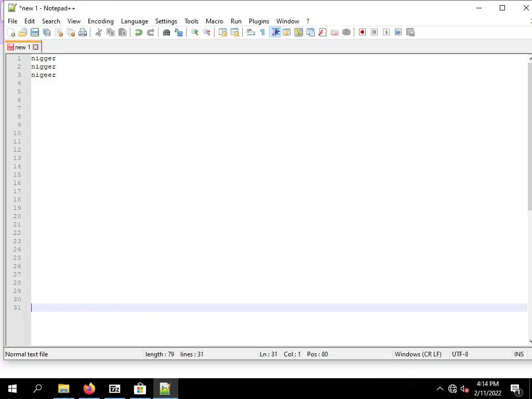This screenshot has width=532, height=399.
Task: Toggle Word Wrap toolbar button
Action: (x=251, y=32)
